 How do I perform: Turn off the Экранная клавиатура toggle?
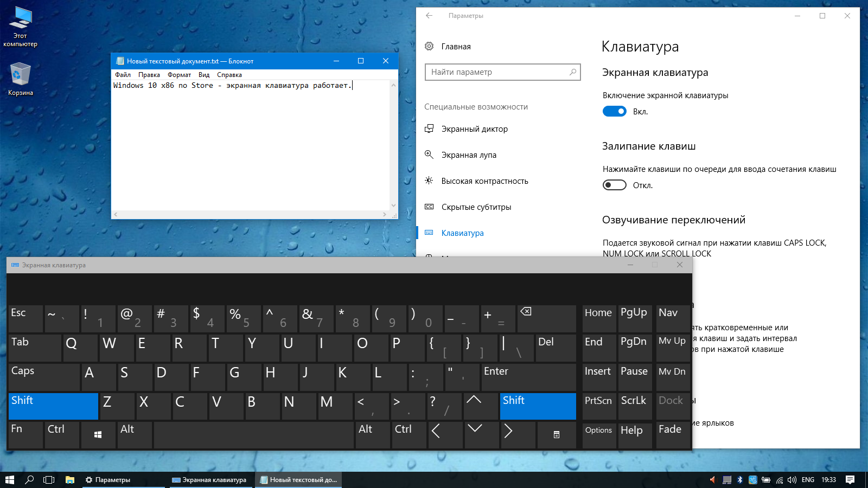click(x=614, y=111)
